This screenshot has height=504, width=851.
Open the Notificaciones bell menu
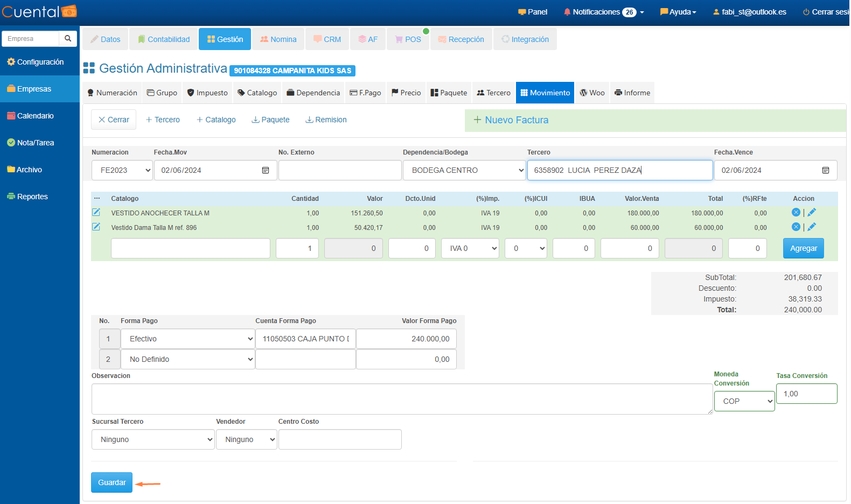coord(603,12)
